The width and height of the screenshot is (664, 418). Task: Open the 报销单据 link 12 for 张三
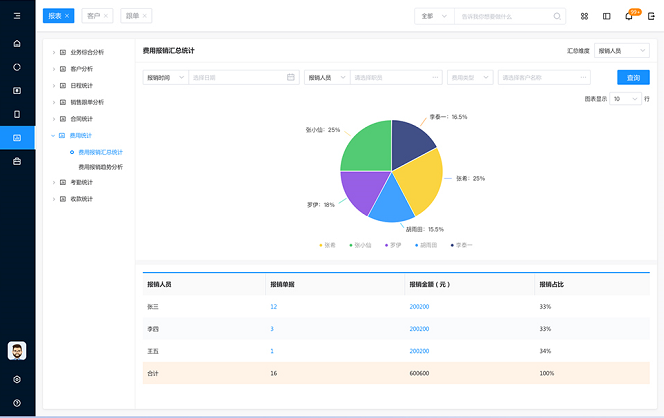[273, 307]
